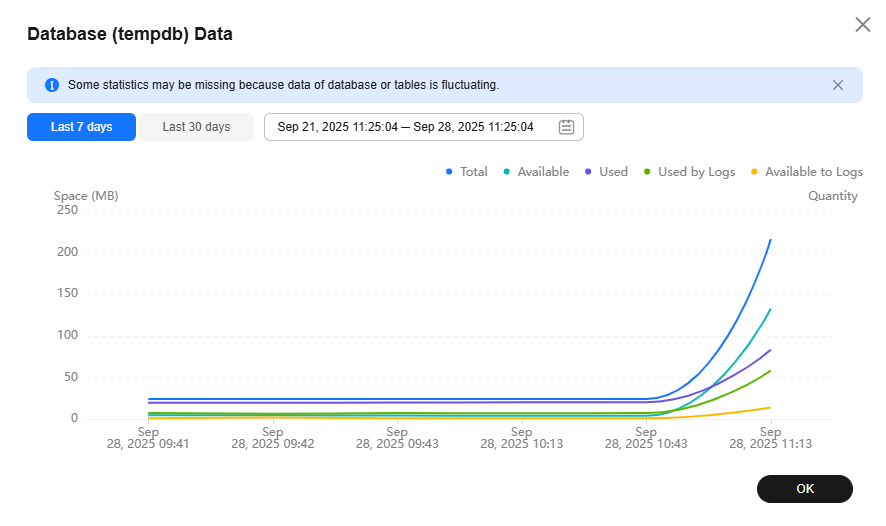The height and width of the screenshot is (526, 886).
Task: Click the Used line end point
Action: click(x=770, y=350)
